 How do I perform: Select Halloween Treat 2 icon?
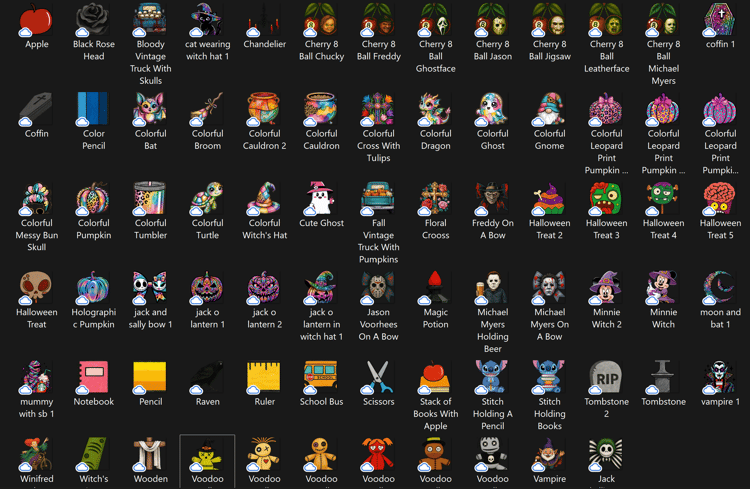coord(549,199)
